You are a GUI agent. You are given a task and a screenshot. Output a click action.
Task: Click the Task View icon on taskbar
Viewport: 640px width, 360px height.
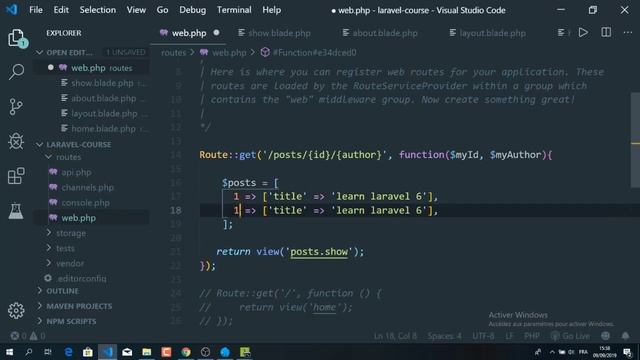(48, 352)
